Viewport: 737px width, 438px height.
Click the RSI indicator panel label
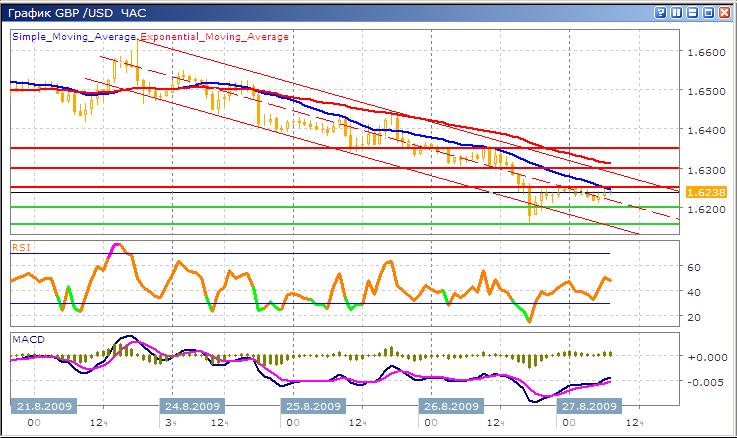(20, 246)
